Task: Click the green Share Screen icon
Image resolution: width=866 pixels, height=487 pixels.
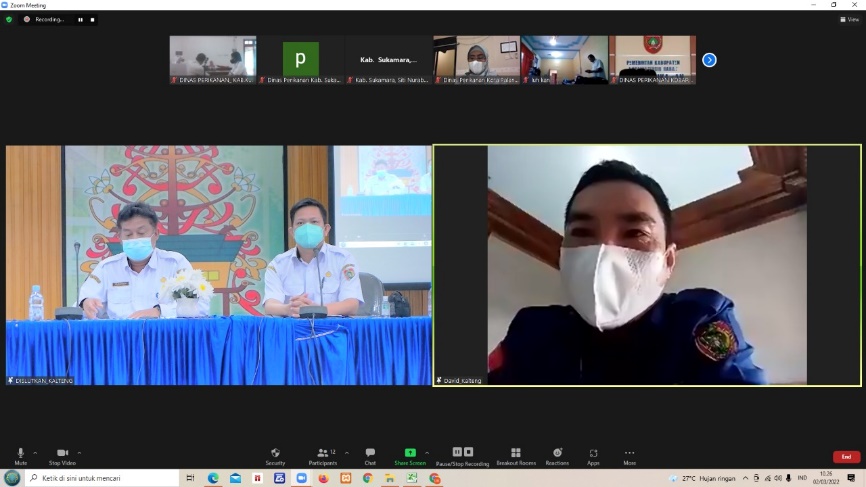Action: click(410, 453)
